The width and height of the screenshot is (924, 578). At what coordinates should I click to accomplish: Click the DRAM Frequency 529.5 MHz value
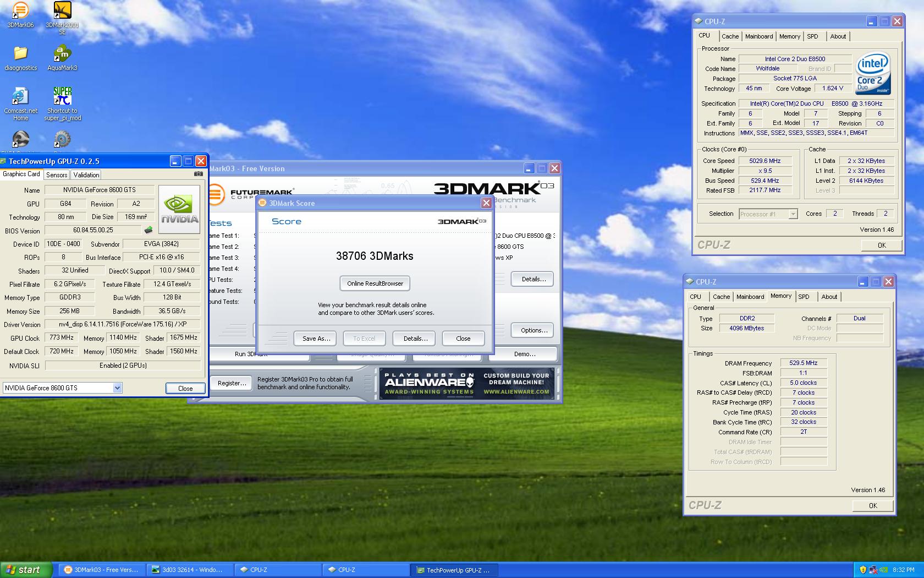pyautogui.click(x=803, y=363)
